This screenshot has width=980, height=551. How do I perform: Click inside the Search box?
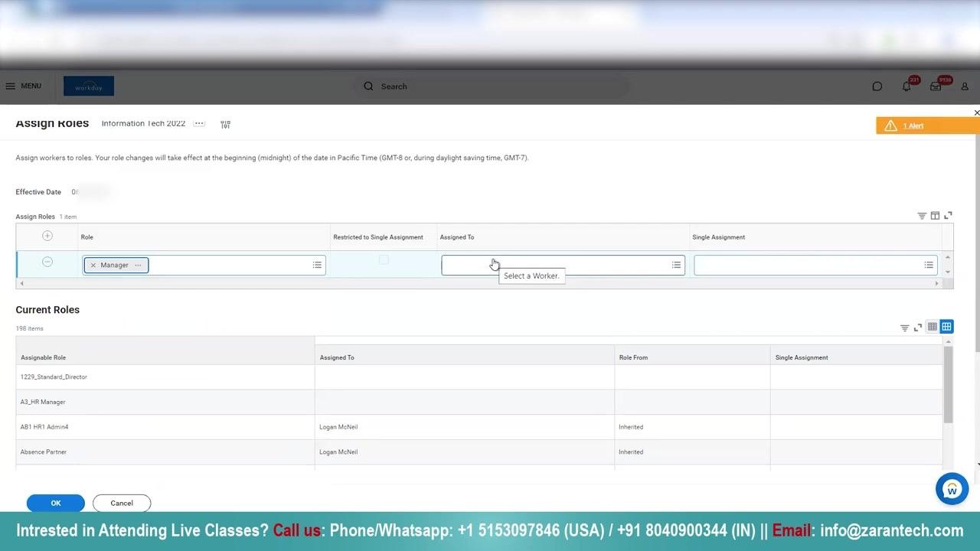tap(490, 86)
